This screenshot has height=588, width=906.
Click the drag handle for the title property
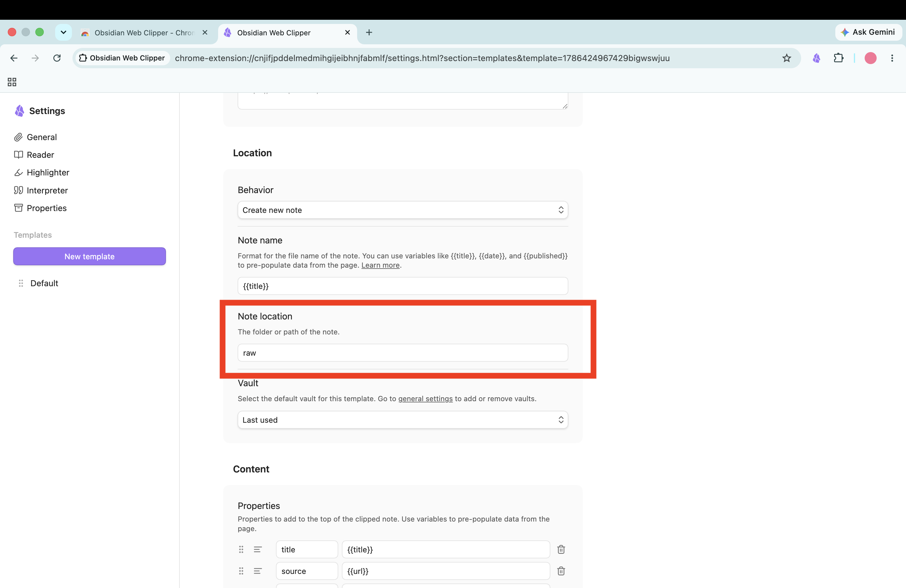(241, 550)
